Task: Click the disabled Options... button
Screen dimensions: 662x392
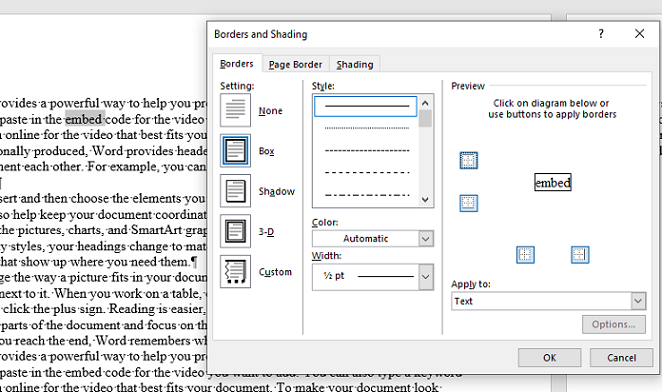Action: 613,324
